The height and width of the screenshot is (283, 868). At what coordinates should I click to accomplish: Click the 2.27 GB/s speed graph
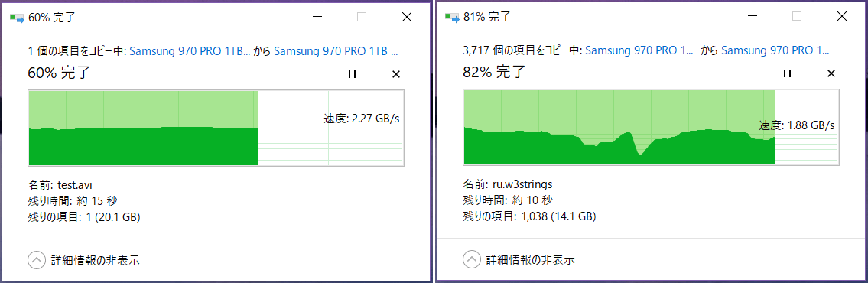coord(216,128)
